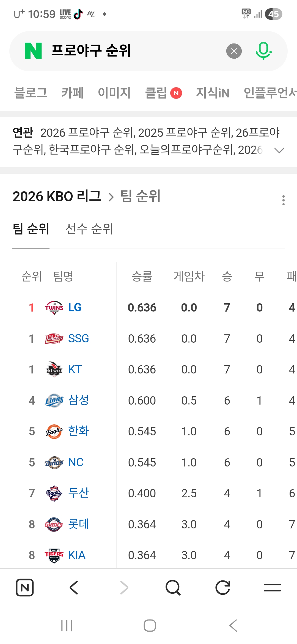297x644 pixels.
Task: Select the 팀 순위 tab
Action: point(31,229)
